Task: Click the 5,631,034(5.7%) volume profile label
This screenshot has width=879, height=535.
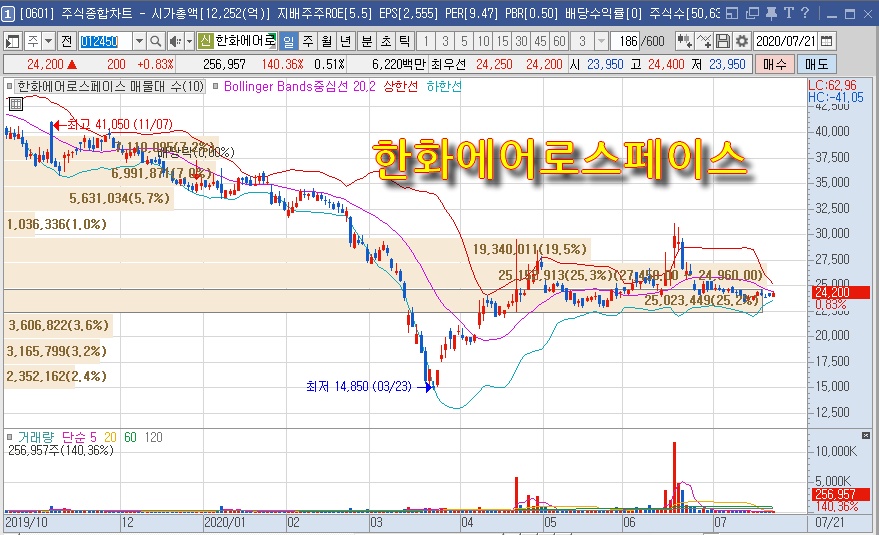Action: pyautogui.click(x=119, y=198)
